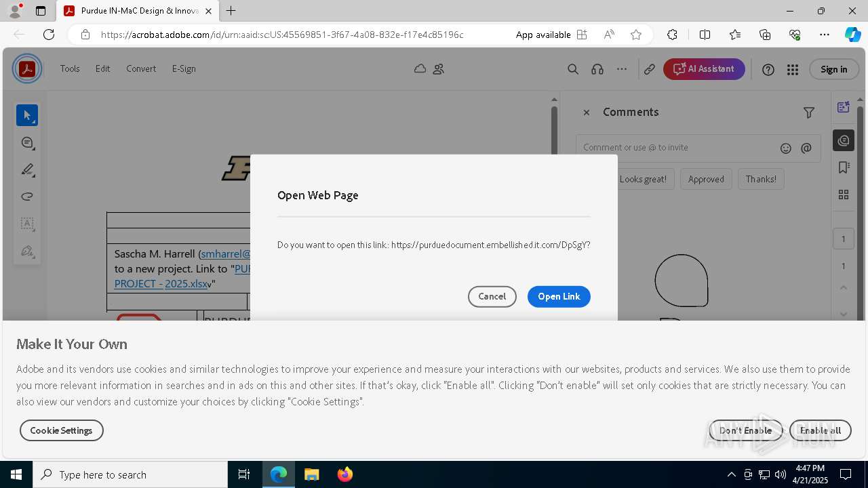Open Firefox from the taskbar
This screenshot has height=488, width=868.
[345, 474]
